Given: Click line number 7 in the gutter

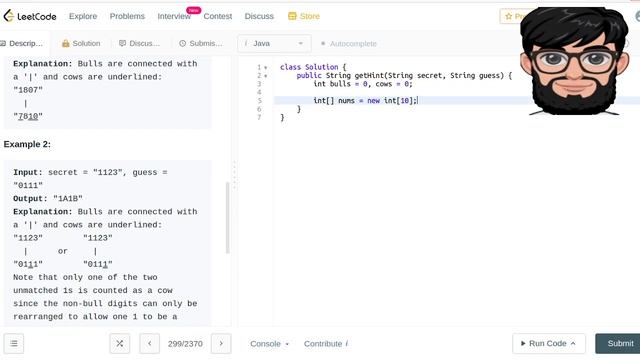Looking at the screenshot, I should 259,118.
